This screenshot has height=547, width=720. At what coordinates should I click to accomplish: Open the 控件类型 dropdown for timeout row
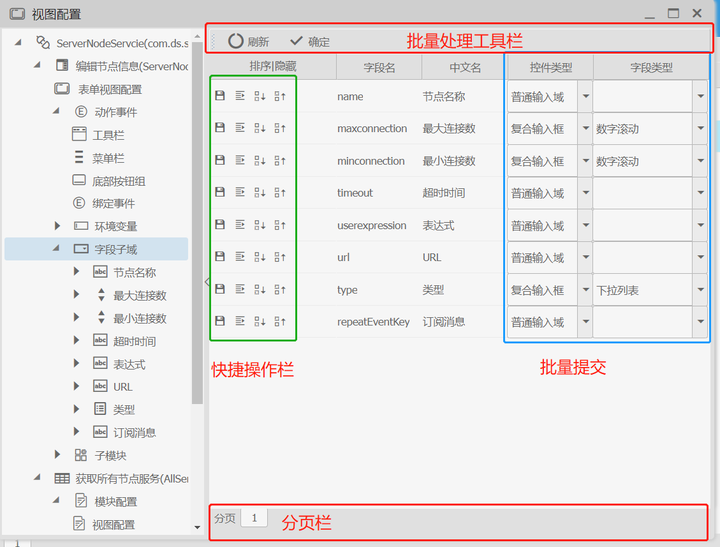pos(585,192)
